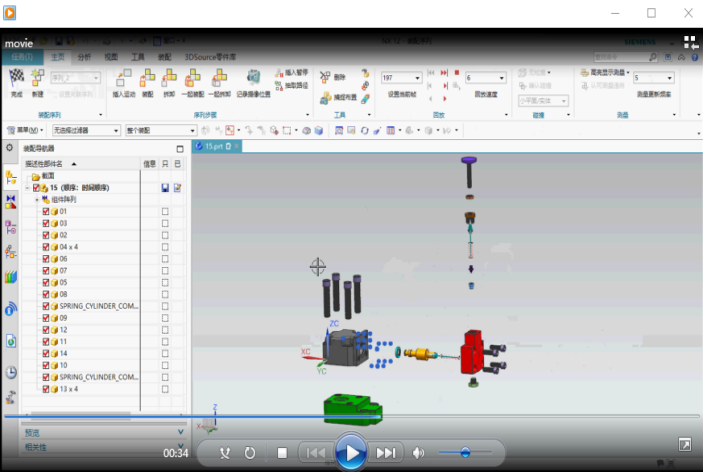Uncheck the red checkbox for component 06
This screenshot has height=472, width=704.
pyautogui.click(x=46, y=259)
